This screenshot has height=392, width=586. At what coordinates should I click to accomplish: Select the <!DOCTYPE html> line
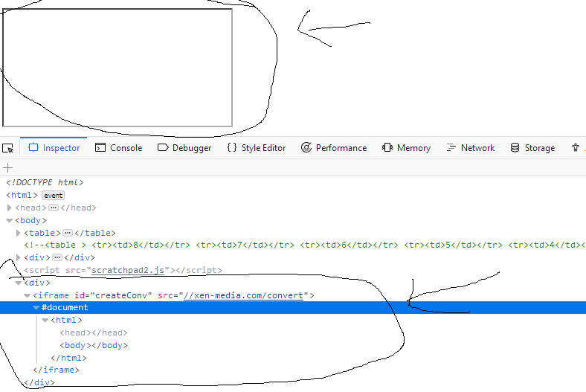click(x=45, y=183)
